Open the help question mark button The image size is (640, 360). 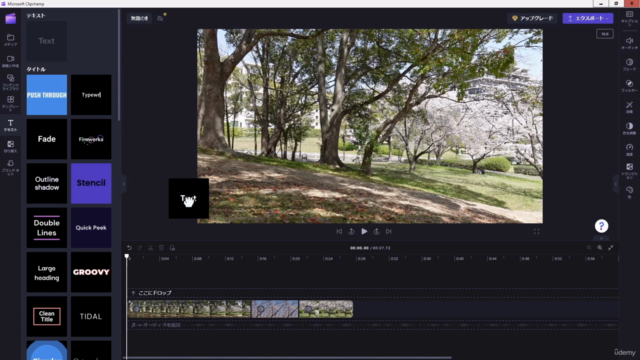[x=601, y=226]
